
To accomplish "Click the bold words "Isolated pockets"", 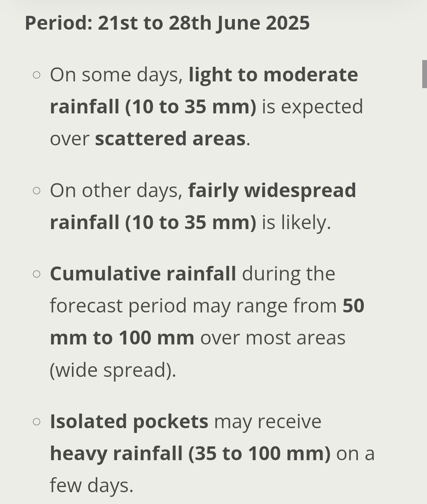I will pyautogui.click(x=129, y=421).
